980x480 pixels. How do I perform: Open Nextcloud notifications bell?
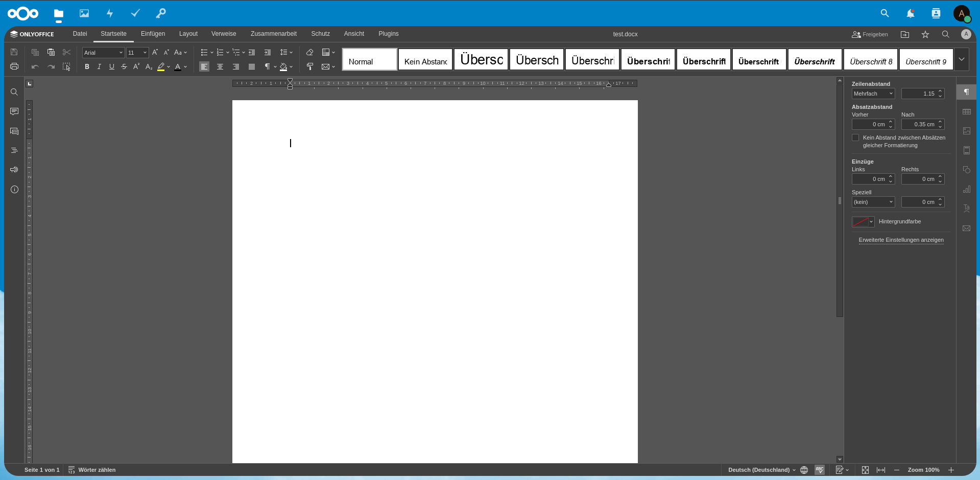point(911,14)
